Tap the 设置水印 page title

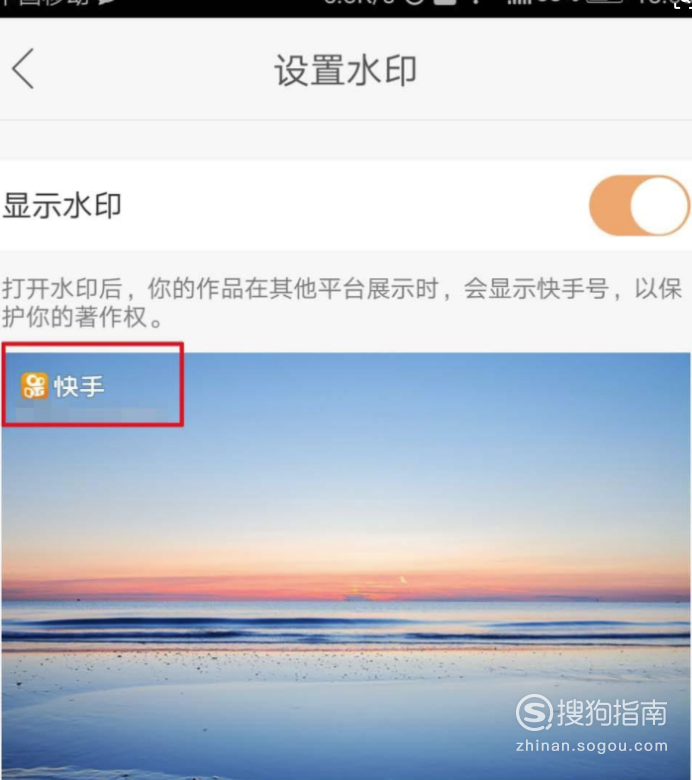click(346, 70)
